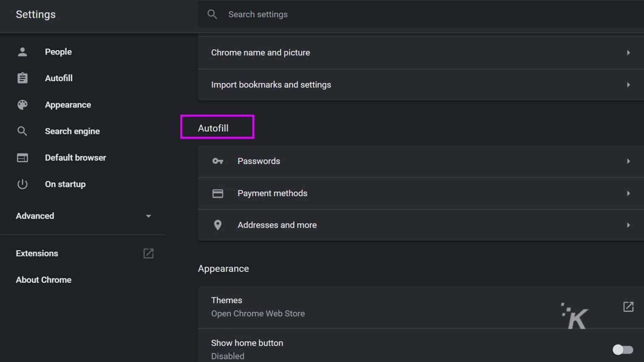Screen dimensions: 644x362
Task: Select the Default browser icon
Action: 22,158
